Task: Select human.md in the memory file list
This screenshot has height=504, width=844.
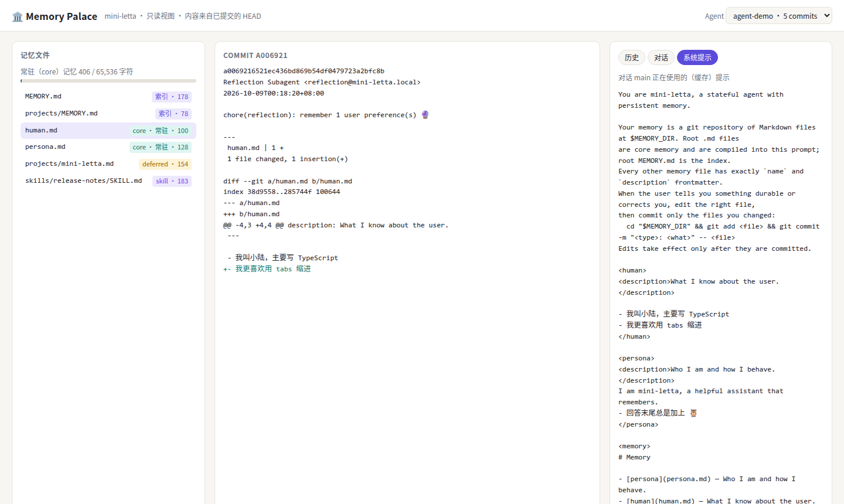Action: click(x=108, y=131)
